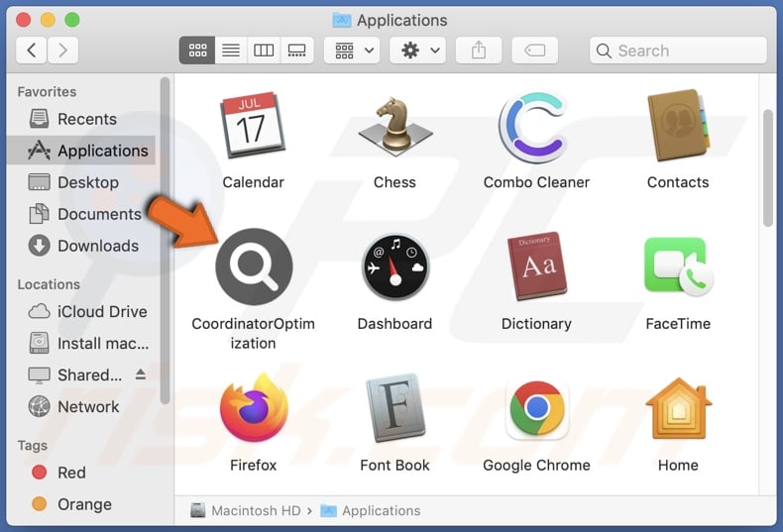
Task: Open iCloud Drive in the sidebar
Action: tap(82, 311)
